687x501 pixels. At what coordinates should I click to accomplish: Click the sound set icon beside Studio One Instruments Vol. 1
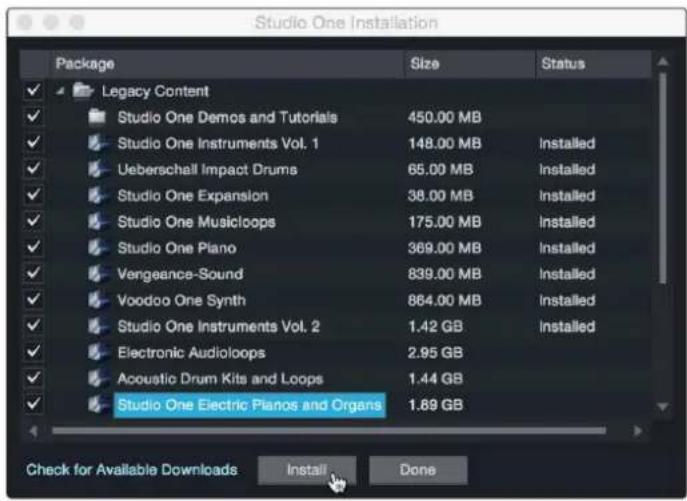(98, 143)
